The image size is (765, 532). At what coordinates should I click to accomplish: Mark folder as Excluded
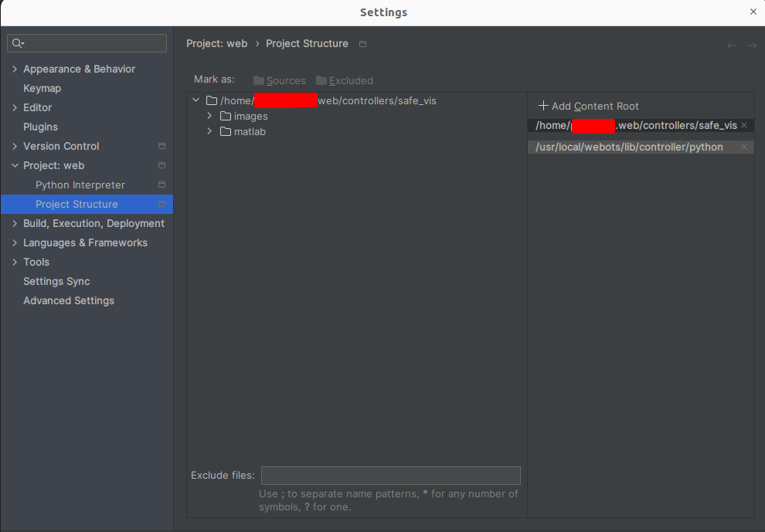[345, 80]
